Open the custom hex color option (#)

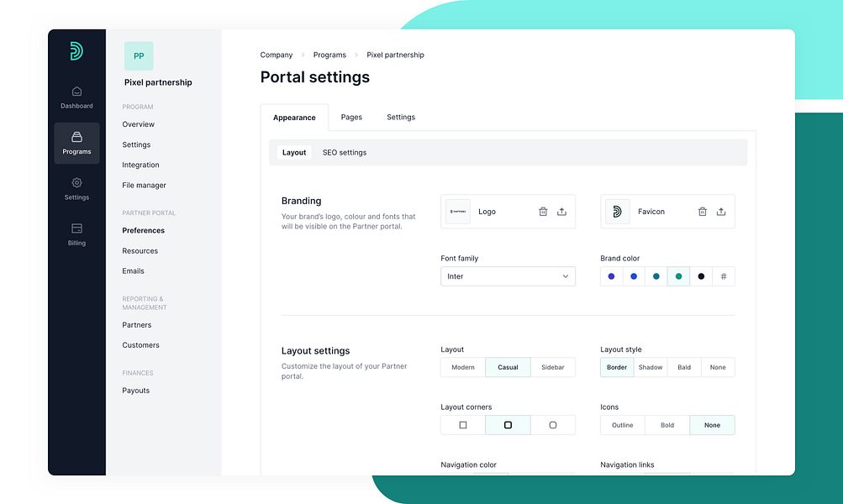pos(724,276)
